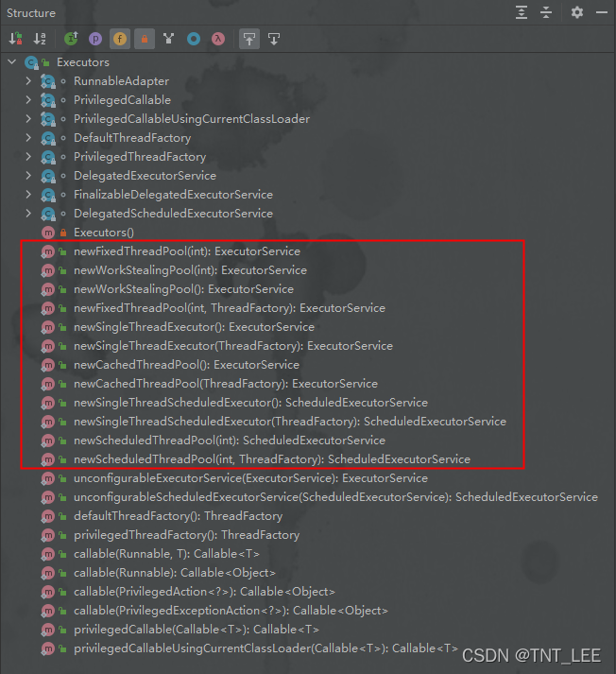616x674 pixels.
Task: Click method icon for privilegedCallable(Callable<T>)
Action: tap(47, 630)
